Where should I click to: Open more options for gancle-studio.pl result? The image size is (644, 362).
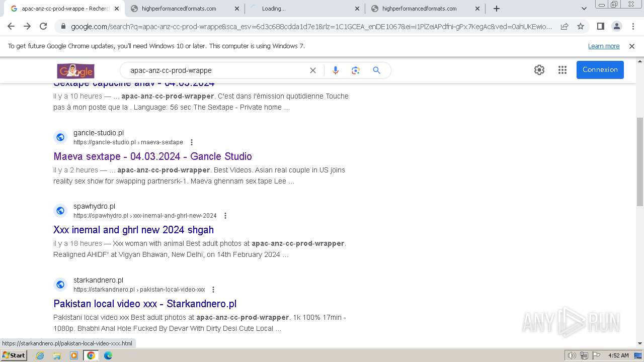[191, 142]
